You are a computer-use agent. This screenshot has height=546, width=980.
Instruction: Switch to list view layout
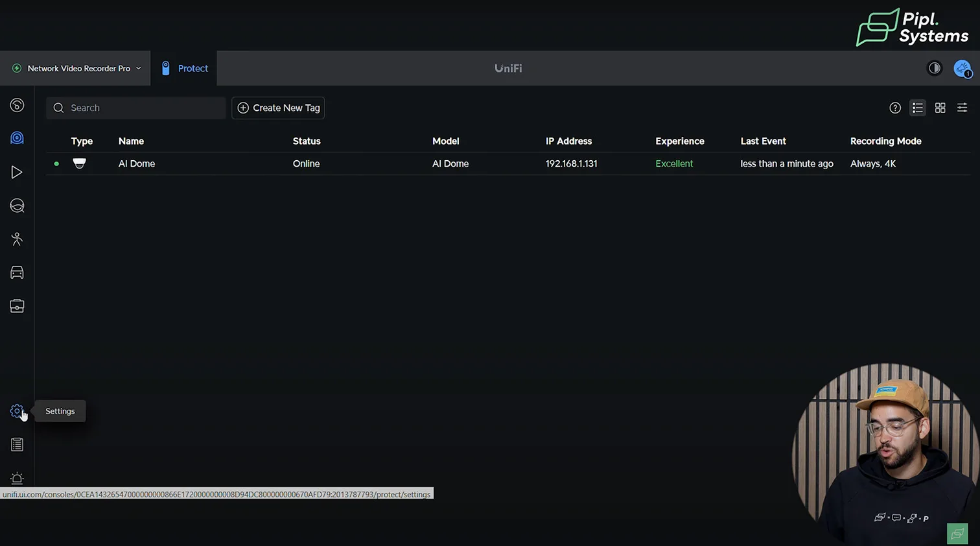[x=918, y=108]
